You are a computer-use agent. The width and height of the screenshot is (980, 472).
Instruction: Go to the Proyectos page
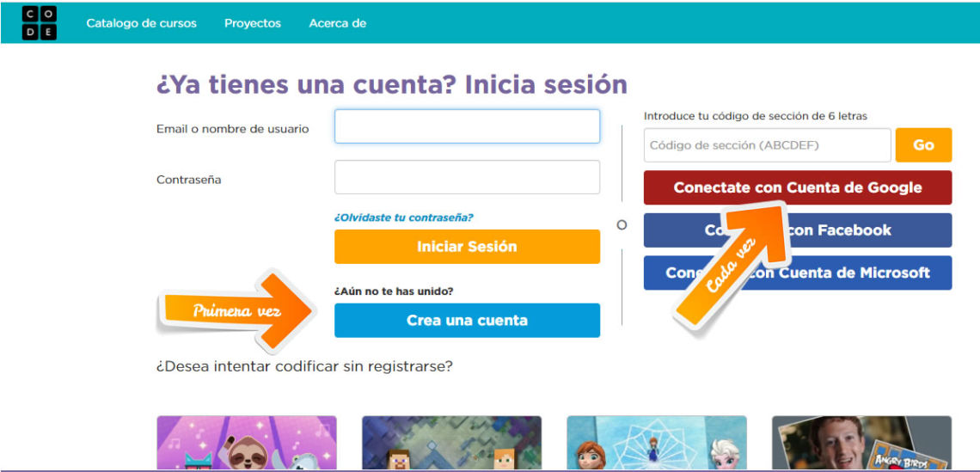coord(252,23)
